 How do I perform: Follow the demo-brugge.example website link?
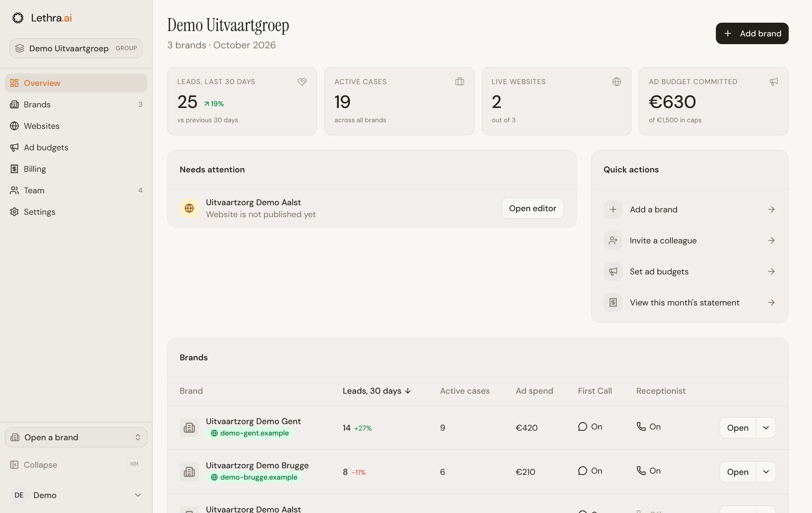click(254, 477)
